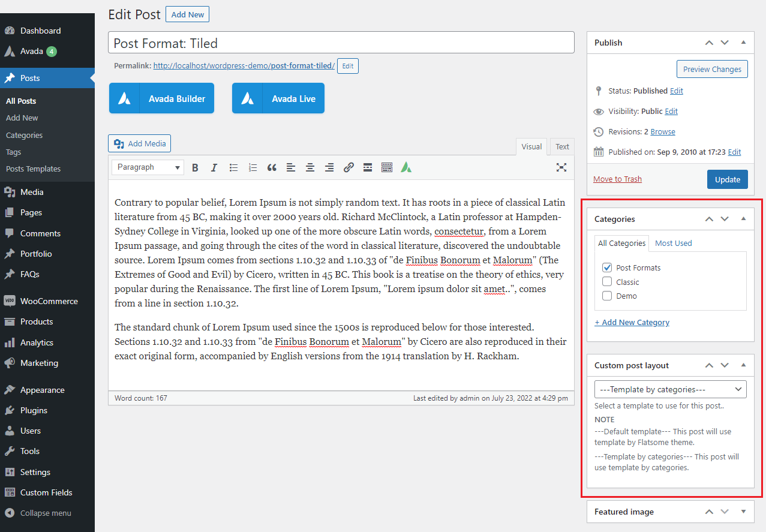The width and height of the screenshot is (766, 532).
Task: Apply italic formatting in editor toolbar
Action: tap(214, 168)
